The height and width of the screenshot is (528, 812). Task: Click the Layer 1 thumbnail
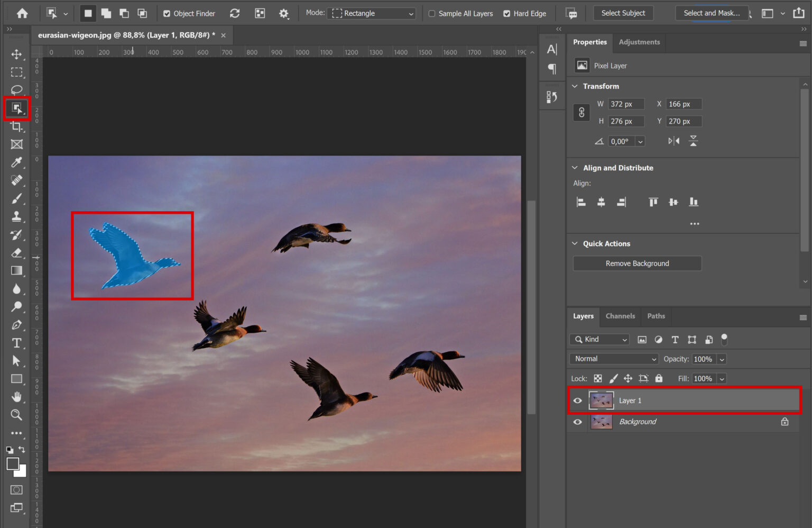coord(602,400)
